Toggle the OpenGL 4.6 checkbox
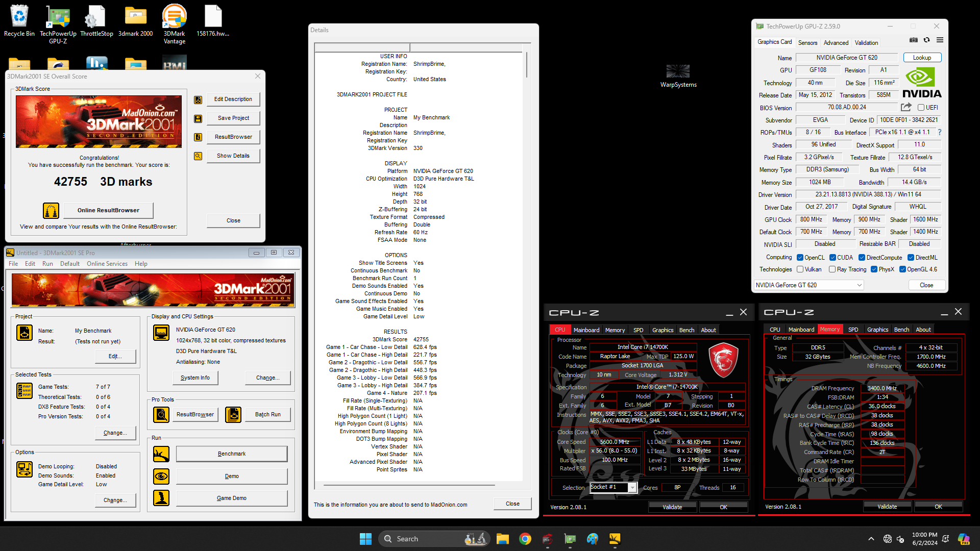Screen dimensions: 980x551 point(902,269)
